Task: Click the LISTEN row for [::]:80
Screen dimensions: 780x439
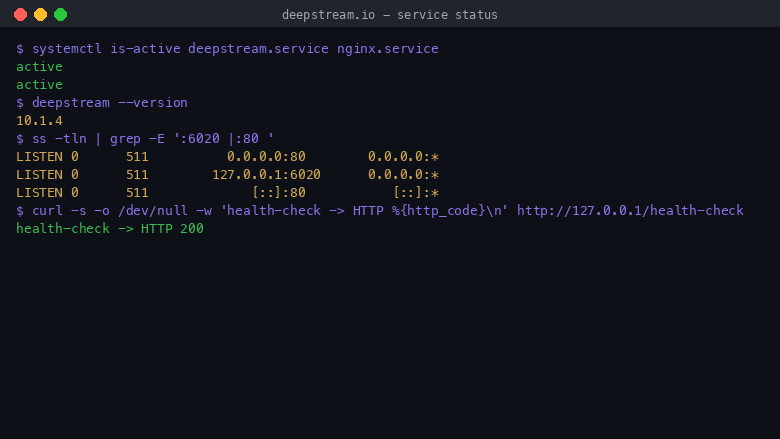Action: (227, 192)
